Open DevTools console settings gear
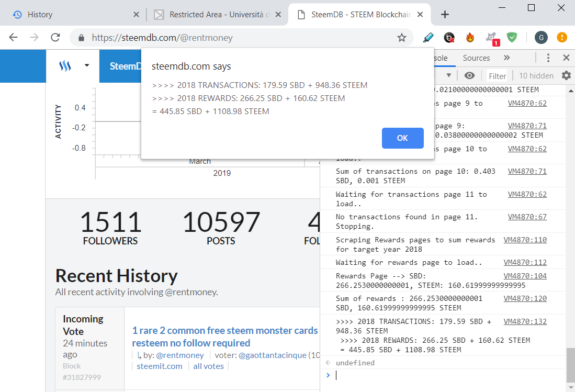This screenshot has height=392, width=575. [x=566, y=75]
